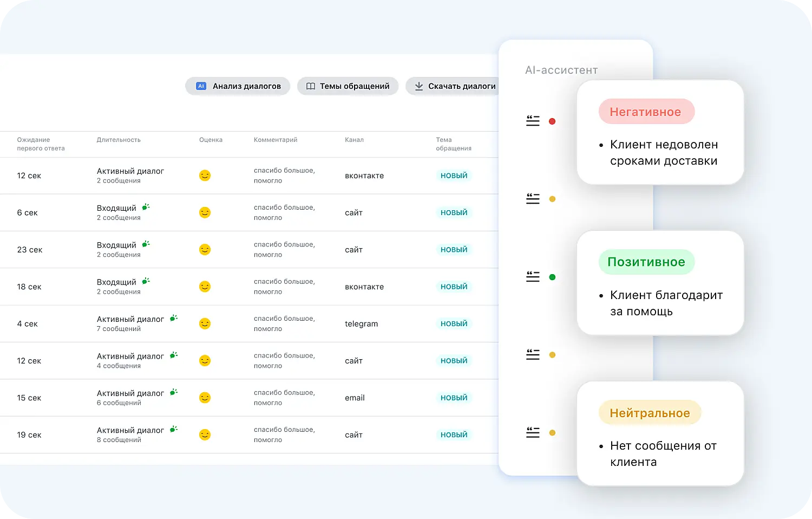The width and height of the screenshot is (812, 519).
Task: Select the Позитивное sentiment tag
Action: click(x=646, y=262)
